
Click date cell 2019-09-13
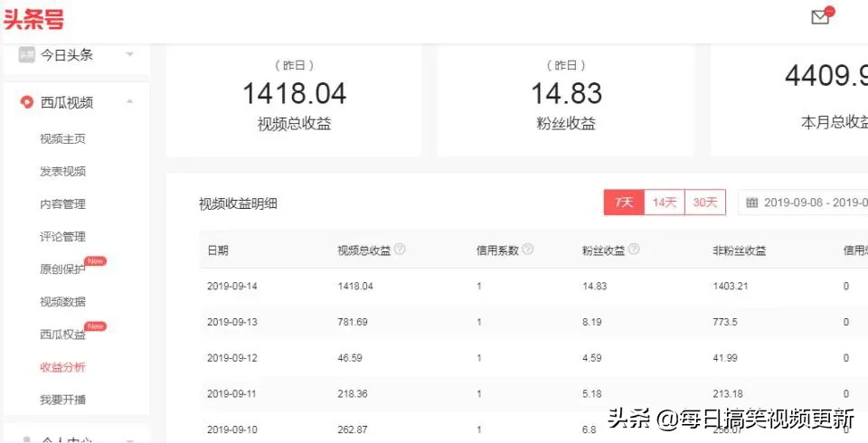click(x=232, y=322)
